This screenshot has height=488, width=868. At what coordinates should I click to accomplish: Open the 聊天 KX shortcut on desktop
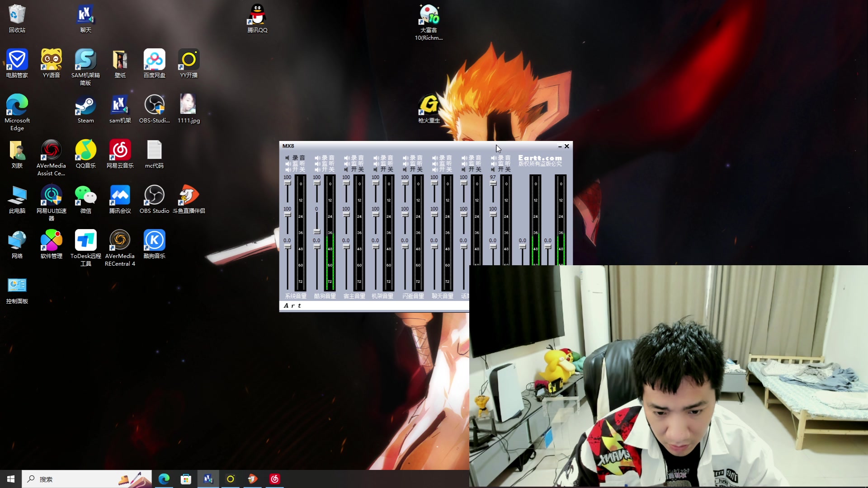point(85,19)
